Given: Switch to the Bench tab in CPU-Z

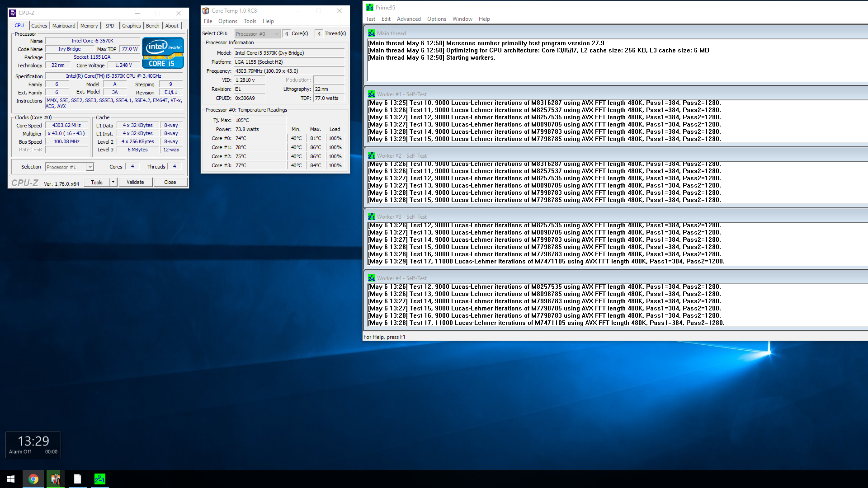Looking at the screenshot, I should click(152, 26).
